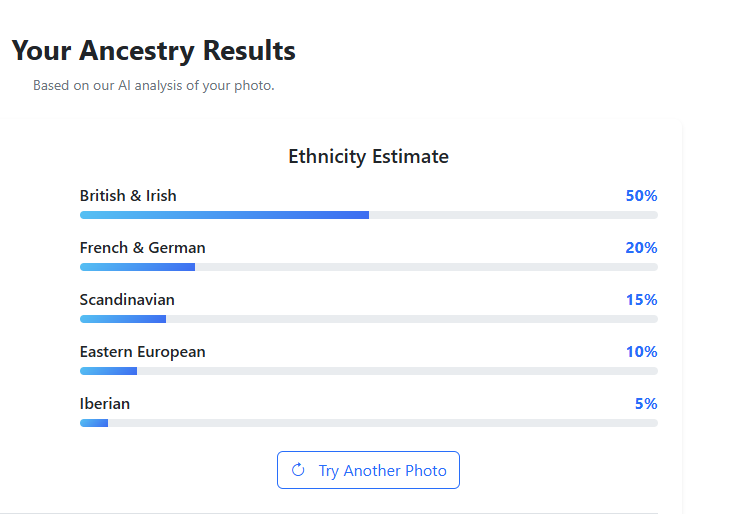Select the Scandinavian label text
Viewport: 729px width, 514px height.
click(127, 300)
